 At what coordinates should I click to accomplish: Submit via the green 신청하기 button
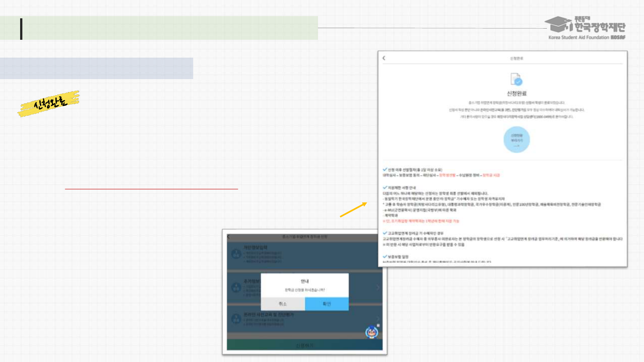pyautogui.click(x=305, y=345)
